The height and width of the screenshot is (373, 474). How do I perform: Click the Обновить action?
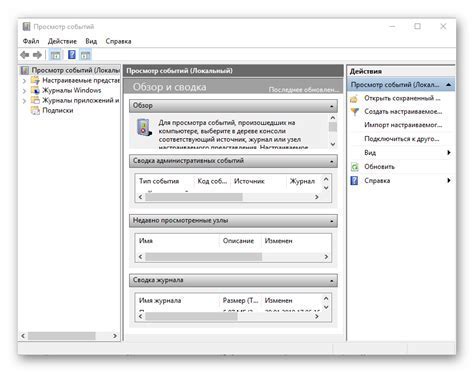tap(379, 167)
